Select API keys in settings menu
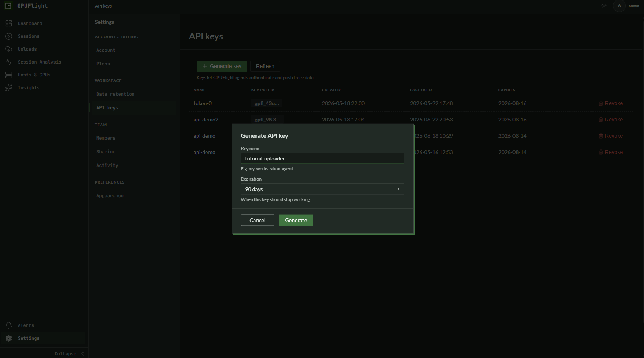Screen dimensions: 644x358 click(107, 108)
